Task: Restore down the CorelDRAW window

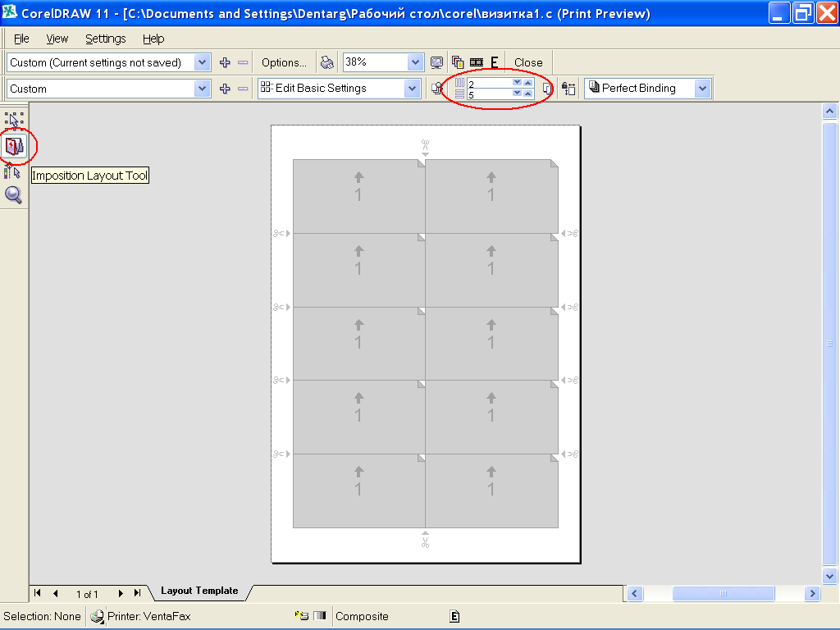Action: [x=803, y=12]
